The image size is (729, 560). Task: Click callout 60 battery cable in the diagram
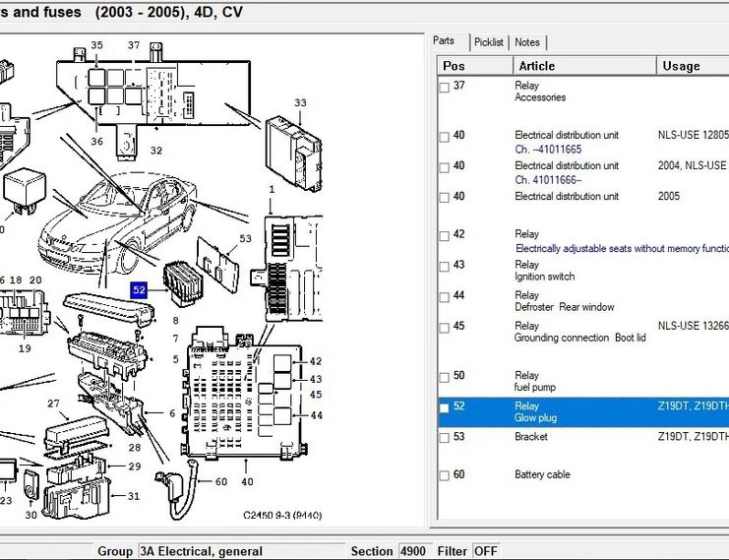pyautogui.click(x=221, y=482)
